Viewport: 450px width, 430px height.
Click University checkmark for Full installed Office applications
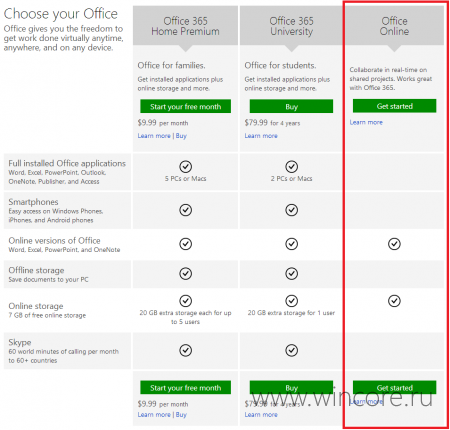click(x=291, y=166)
